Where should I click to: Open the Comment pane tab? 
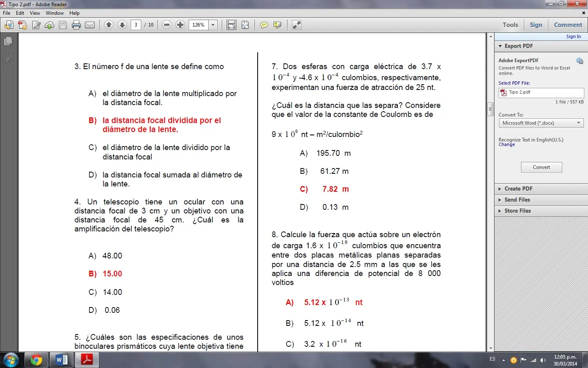(568, 25)
